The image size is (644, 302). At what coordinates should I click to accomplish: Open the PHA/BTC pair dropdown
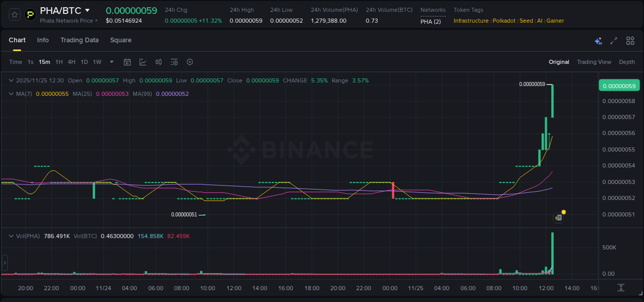click(x=87, y=10)
